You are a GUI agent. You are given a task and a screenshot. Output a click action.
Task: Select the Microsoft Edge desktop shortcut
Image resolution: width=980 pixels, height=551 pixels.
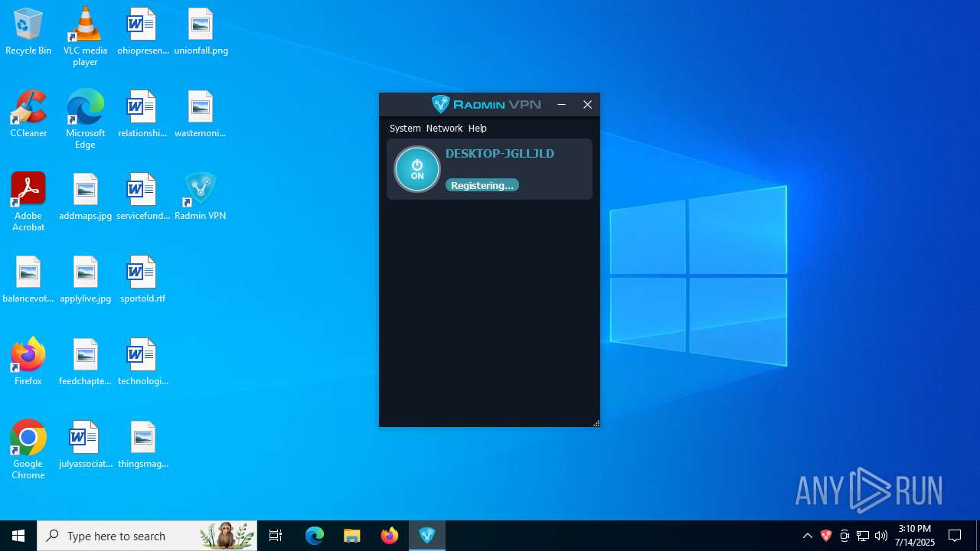click(x=85, y=119)
